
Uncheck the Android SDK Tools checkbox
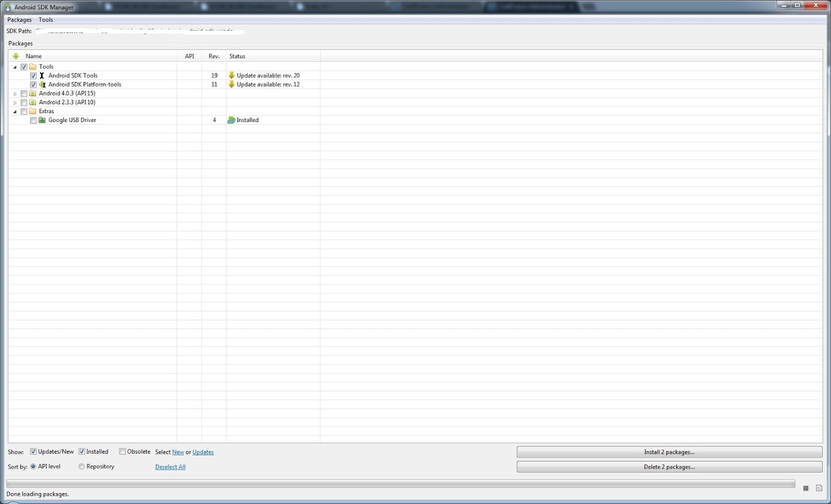click(33, 76)
